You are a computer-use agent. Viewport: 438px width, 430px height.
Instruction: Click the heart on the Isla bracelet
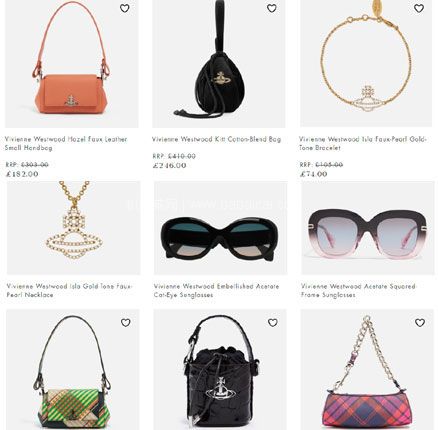tap(419, 8)
